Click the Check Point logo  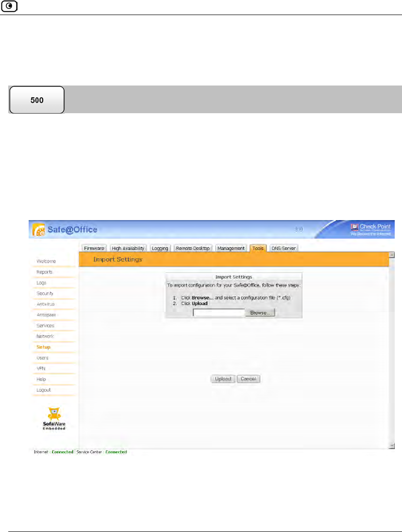(371, 229)
